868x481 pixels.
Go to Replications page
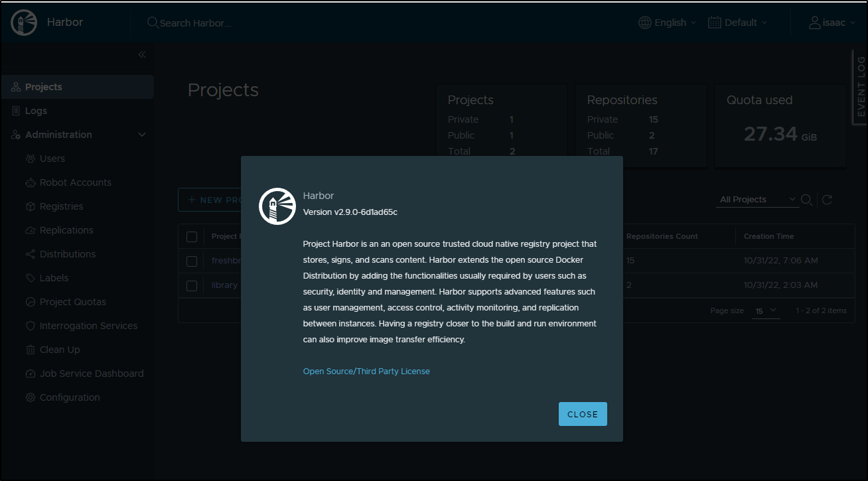(x=66, y=230)
